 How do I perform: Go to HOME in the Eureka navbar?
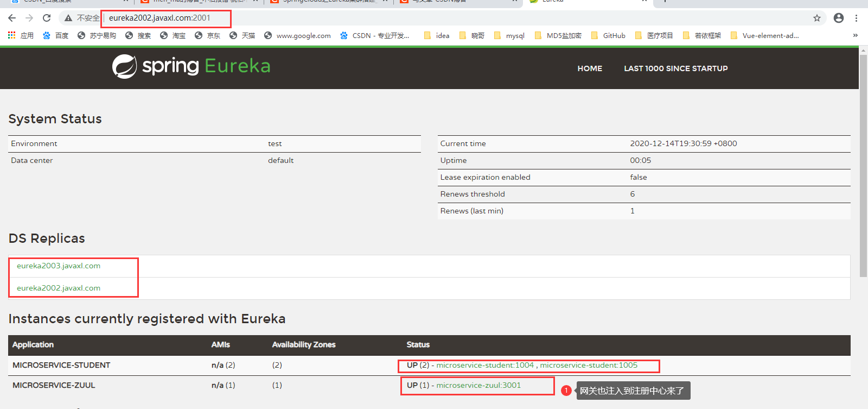coord(590,68)
